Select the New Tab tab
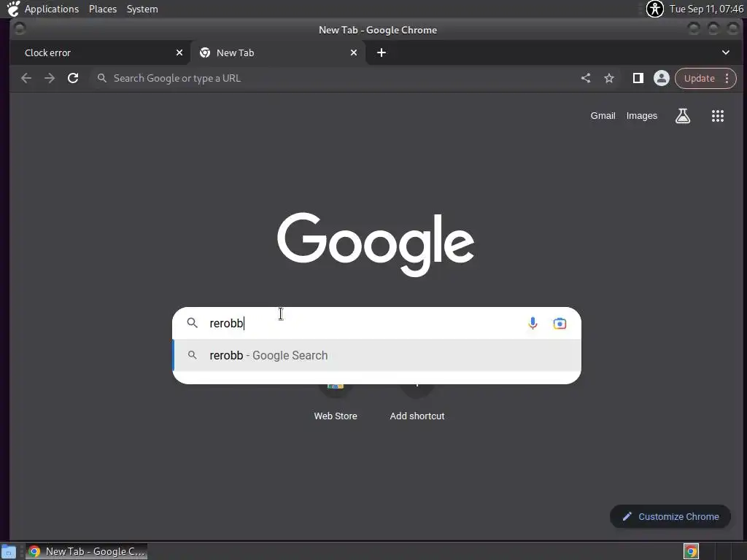 pos(278,52)
